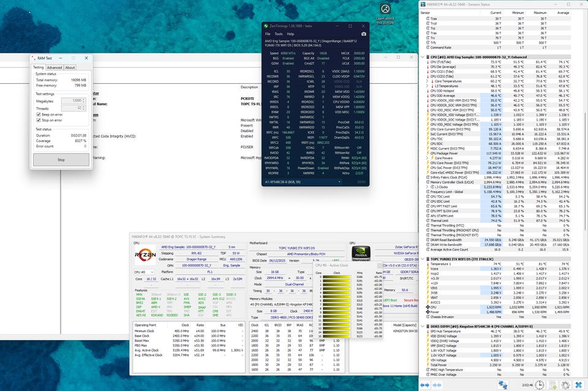Click the HWiNFO network remote monitoring icon
Viewport: 588px width, 391px height.
(x=502, y=384)
